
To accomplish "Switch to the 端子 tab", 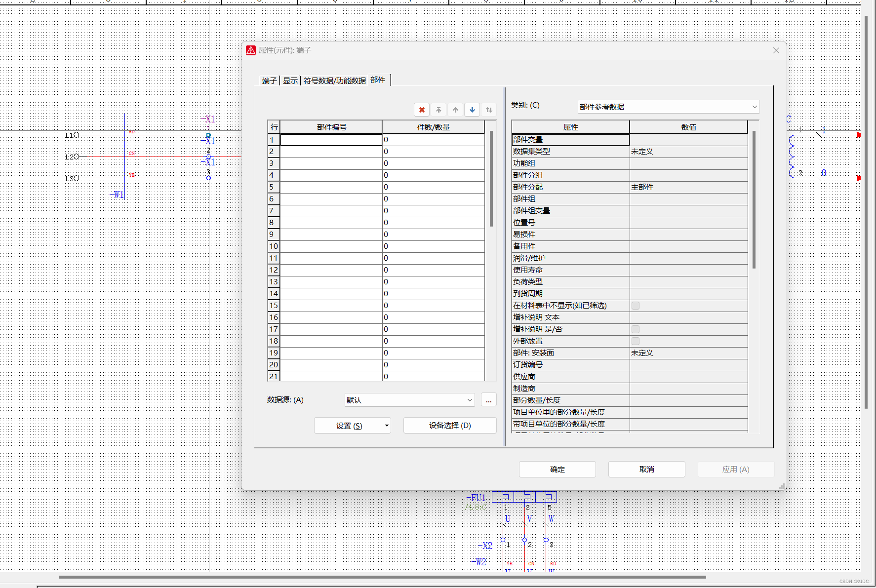I will click(x=269, y=80).
